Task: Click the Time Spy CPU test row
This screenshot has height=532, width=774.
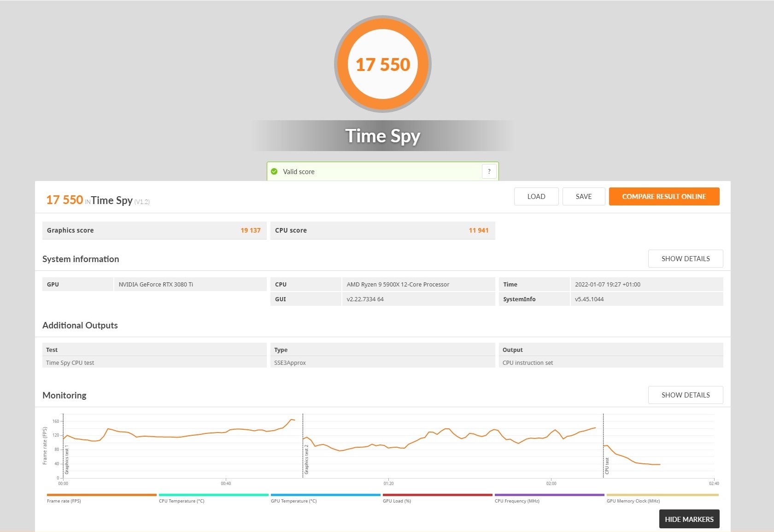Action: 154,362
